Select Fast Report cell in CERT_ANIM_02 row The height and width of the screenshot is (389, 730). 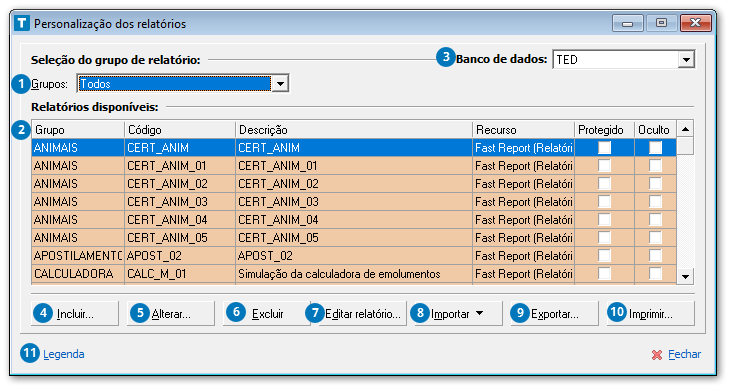tap(523, 184)
